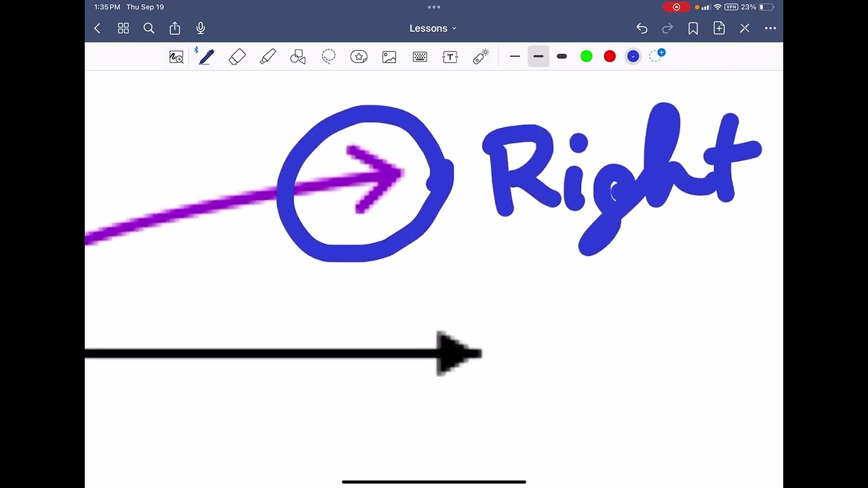Bookmark the current page

pos(693,28)
